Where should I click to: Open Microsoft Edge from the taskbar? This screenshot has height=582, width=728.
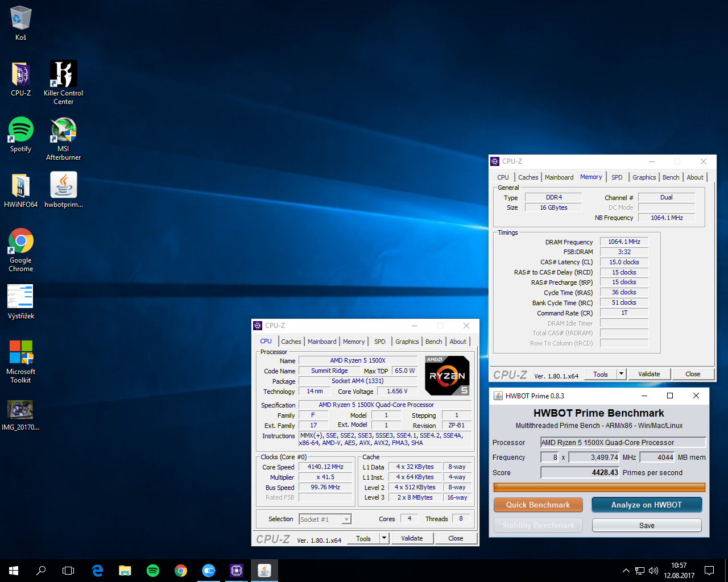[x=97, y=571]
